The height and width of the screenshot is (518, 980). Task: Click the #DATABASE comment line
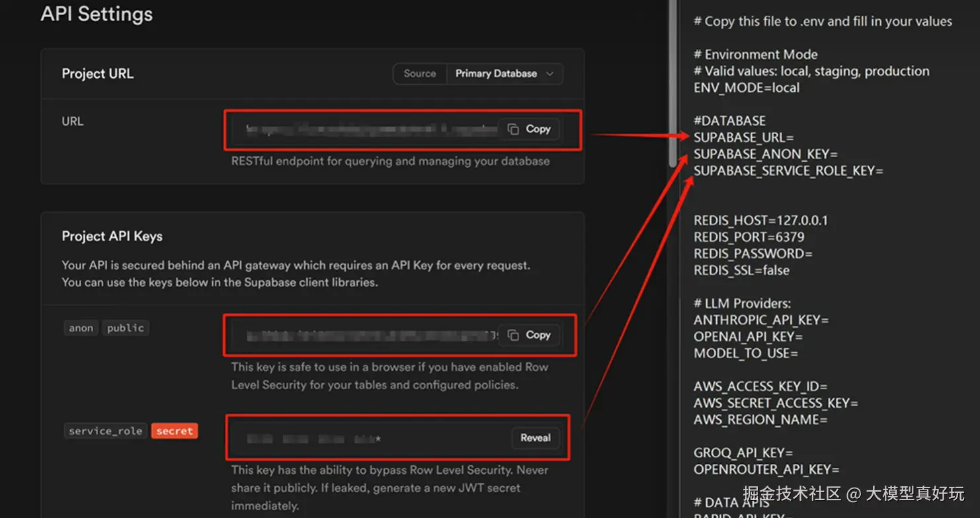729,121
